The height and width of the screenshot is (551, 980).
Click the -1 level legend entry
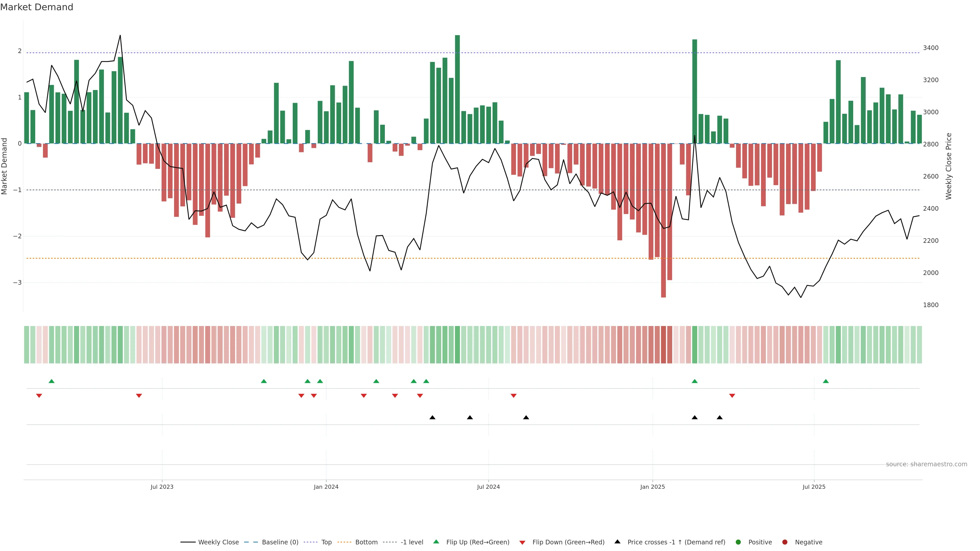[412, 542]
